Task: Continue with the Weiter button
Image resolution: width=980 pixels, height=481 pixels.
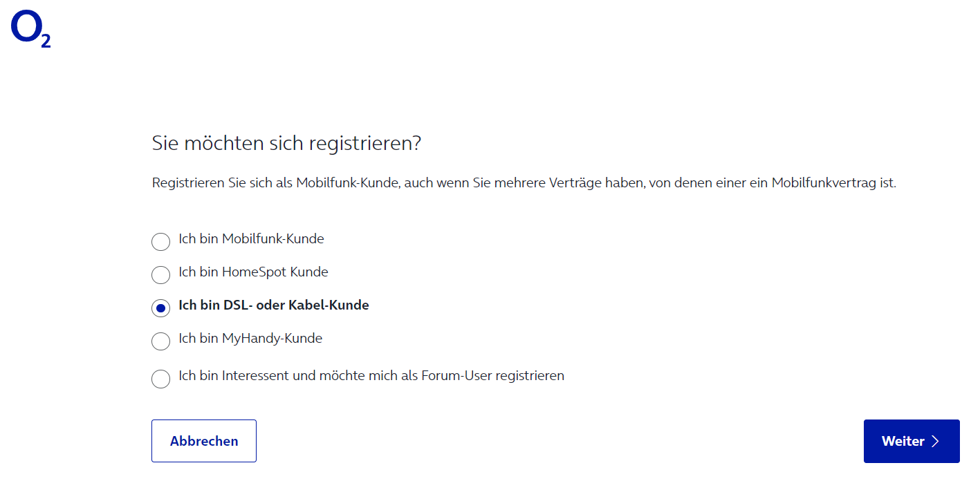Action: [912, 441]
